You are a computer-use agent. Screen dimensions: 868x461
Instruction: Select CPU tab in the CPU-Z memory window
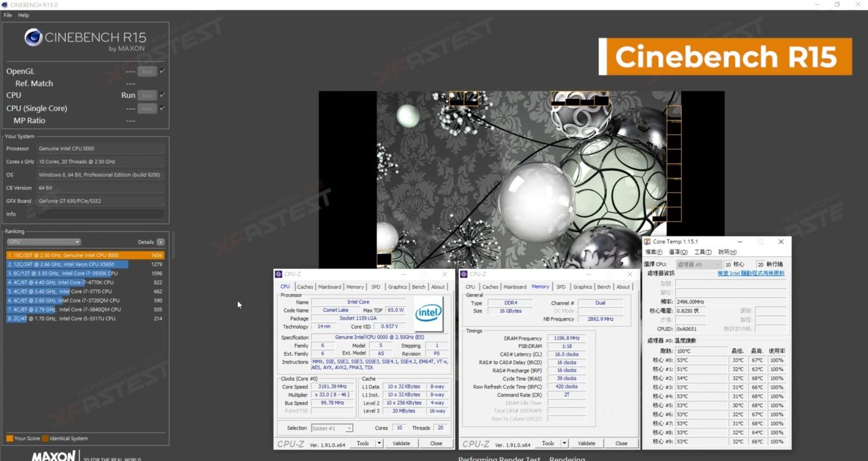pyautogui.click(x=470, y=287)
